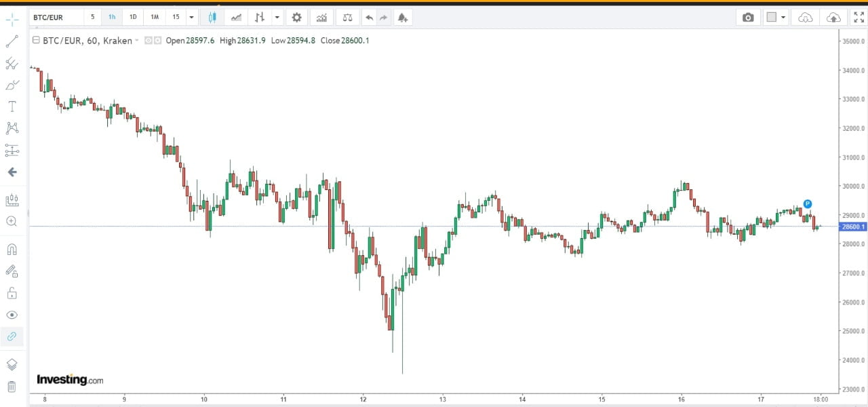This screenshot has height=407, width=868.
Task: Collapse the BTC/EUR legend box
Action: point(35,41)
